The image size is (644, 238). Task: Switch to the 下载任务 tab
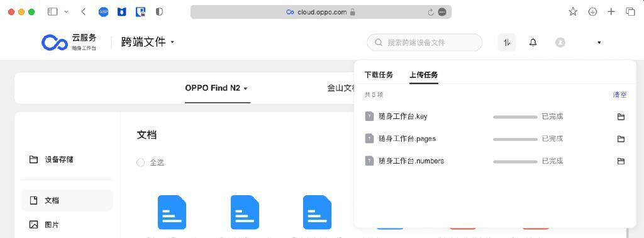tap(379, 75)
